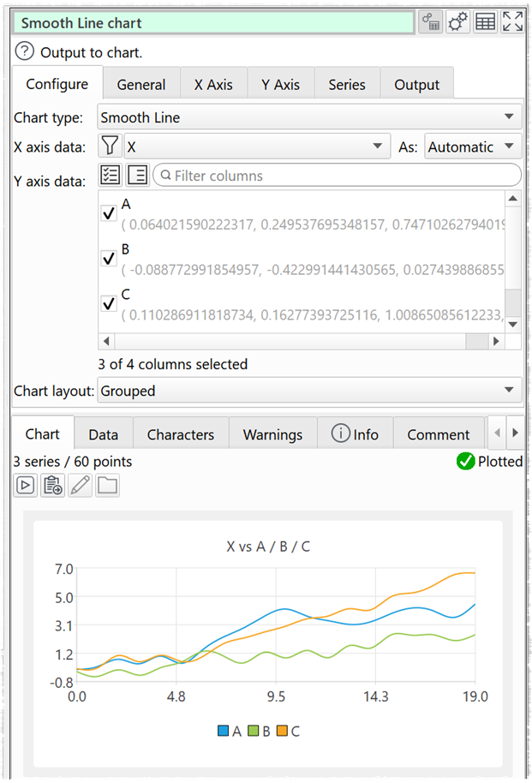Click the X axis filter funnel icon
532x783 pixels.
111,146
